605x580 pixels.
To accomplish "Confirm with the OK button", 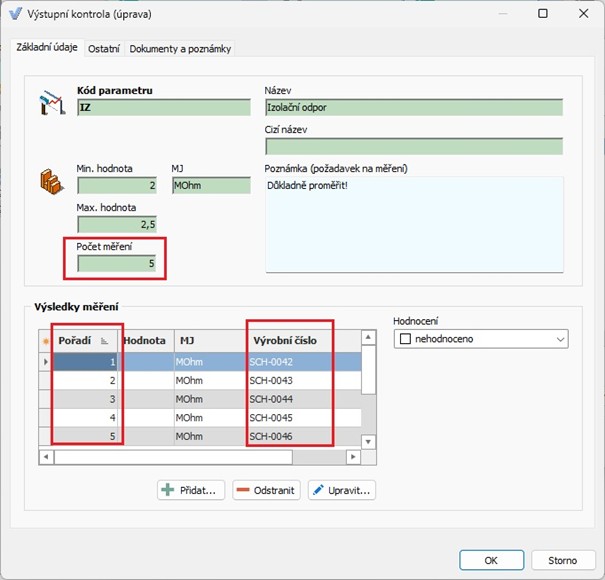I will click(491, 560).
